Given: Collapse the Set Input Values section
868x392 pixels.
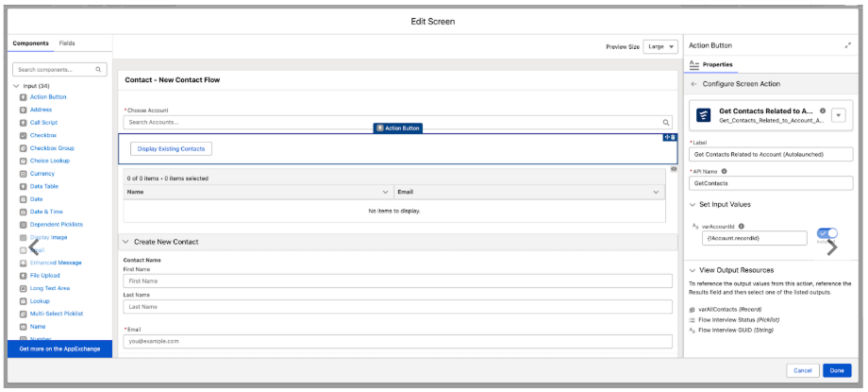Looking at the screenshot, I should (x=693, y=205).
